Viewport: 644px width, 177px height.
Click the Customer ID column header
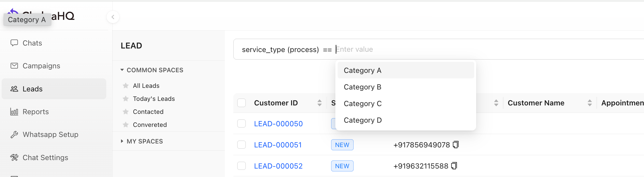[276, 103]
